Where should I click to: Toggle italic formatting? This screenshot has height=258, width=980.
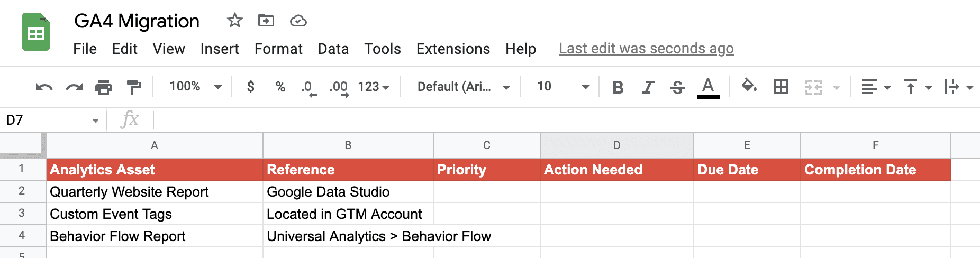(x=648, y=87)
